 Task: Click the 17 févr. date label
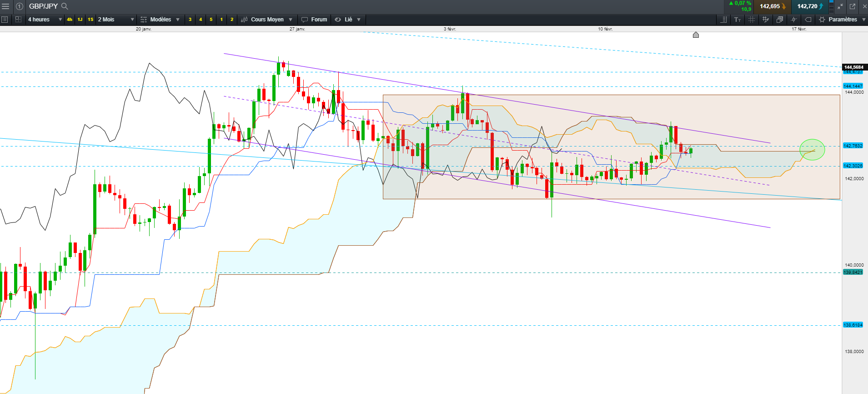(x=799, y=29)
